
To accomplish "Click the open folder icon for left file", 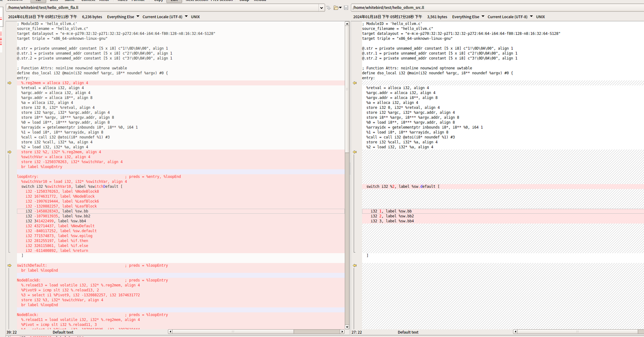I will click(x=336, y=8).
